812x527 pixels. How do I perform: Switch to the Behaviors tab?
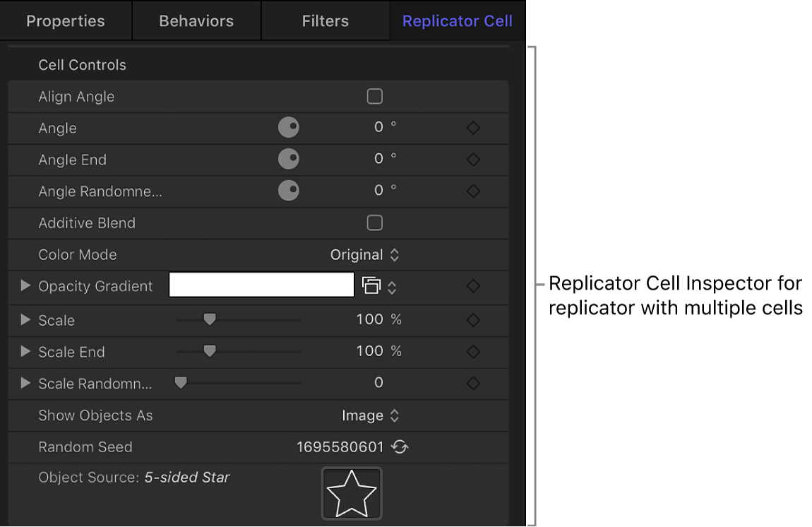tap(196, 20)
